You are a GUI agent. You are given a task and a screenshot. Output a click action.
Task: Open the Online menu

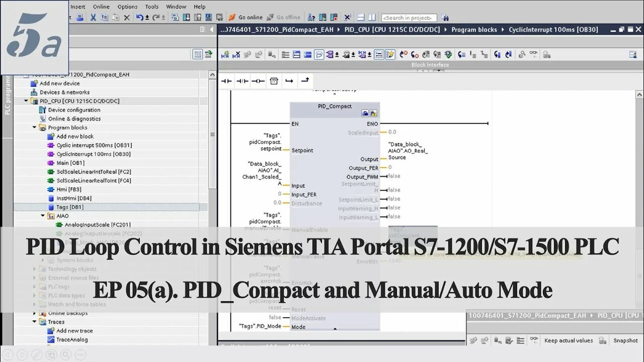click(x=101, y=7)
